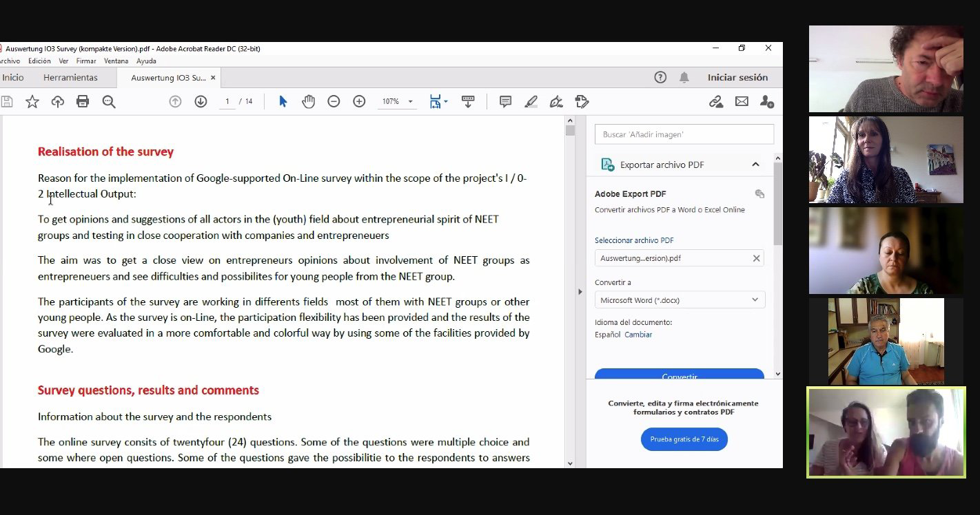Add a comment with the sticky note icon
The width and height of the screenshot is (980, 515).
tap(505, 102)
